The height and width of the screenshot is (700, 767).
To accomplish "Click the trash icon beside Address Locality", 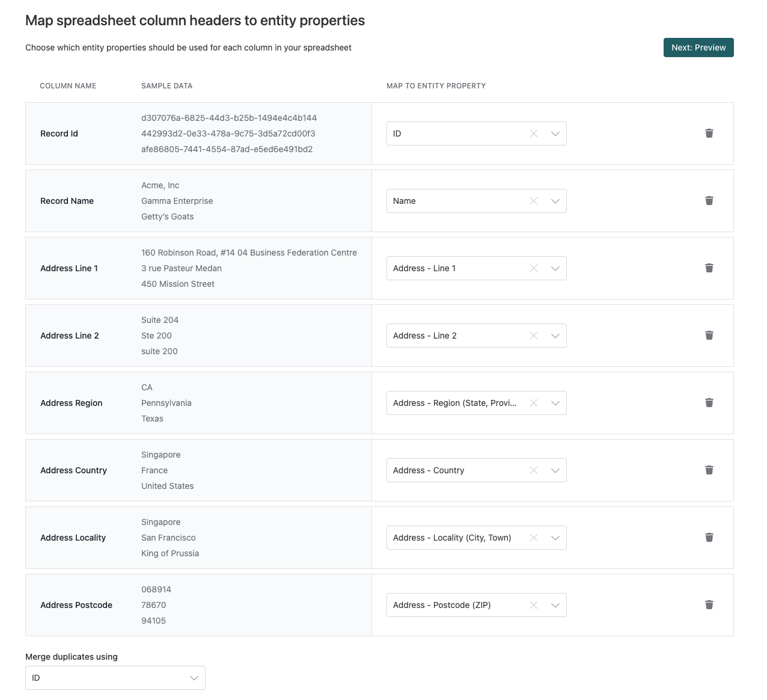I will pos(709,538).
